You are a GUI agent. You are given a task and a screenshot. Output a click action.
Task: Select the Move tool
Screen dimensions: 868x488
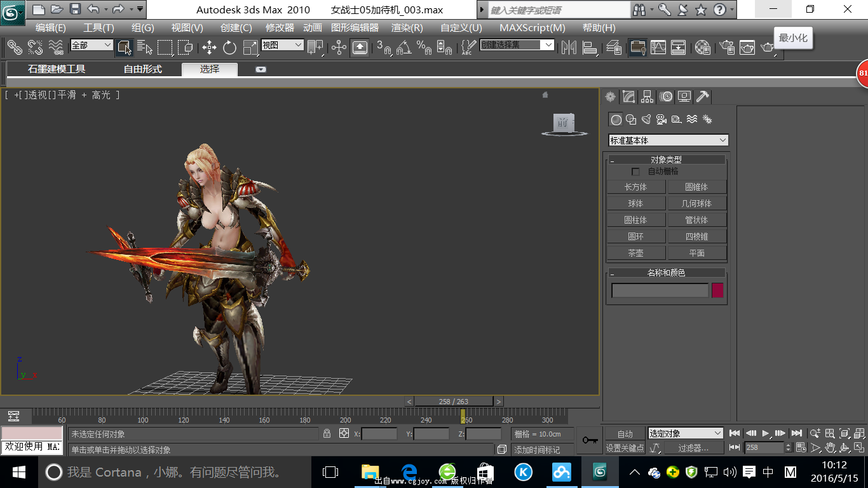(209, 47)
